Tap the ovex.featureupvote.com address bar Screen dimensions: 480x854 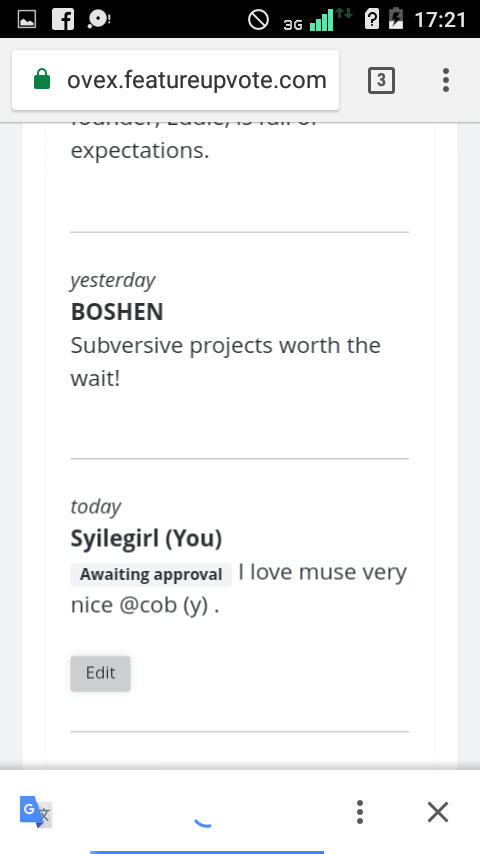point(175,80)
